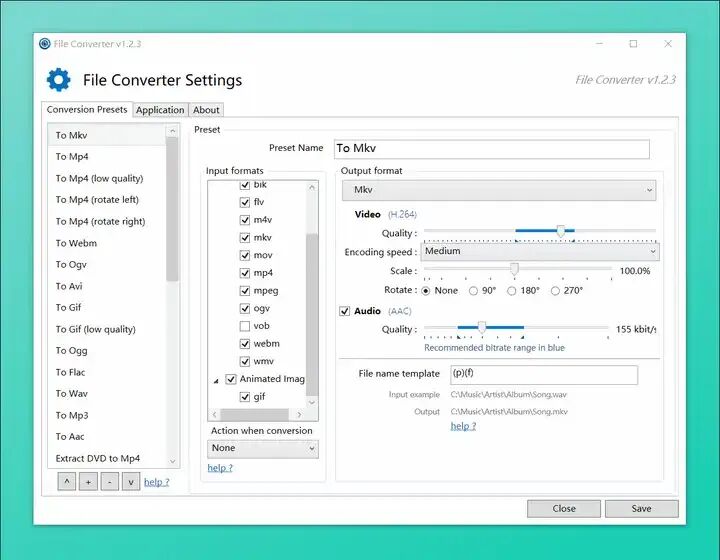Select the To Avi preset
The image size is (720, 560).
click(x=107, y=286)
